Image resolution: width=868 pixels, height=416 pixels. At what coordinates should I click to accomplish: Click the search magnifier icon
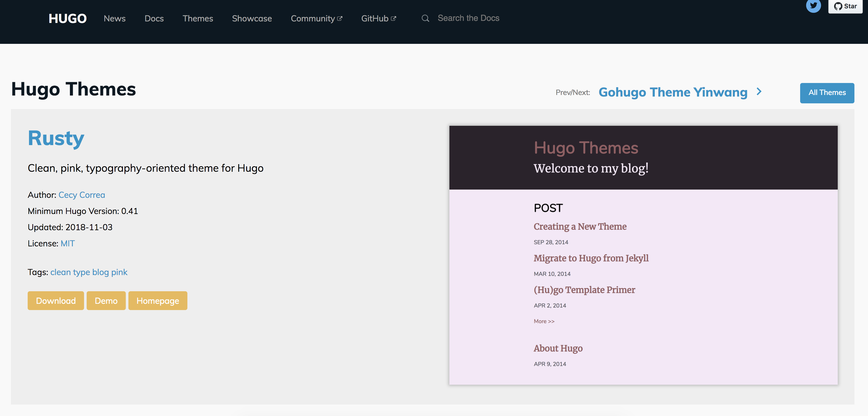(425, 18)
